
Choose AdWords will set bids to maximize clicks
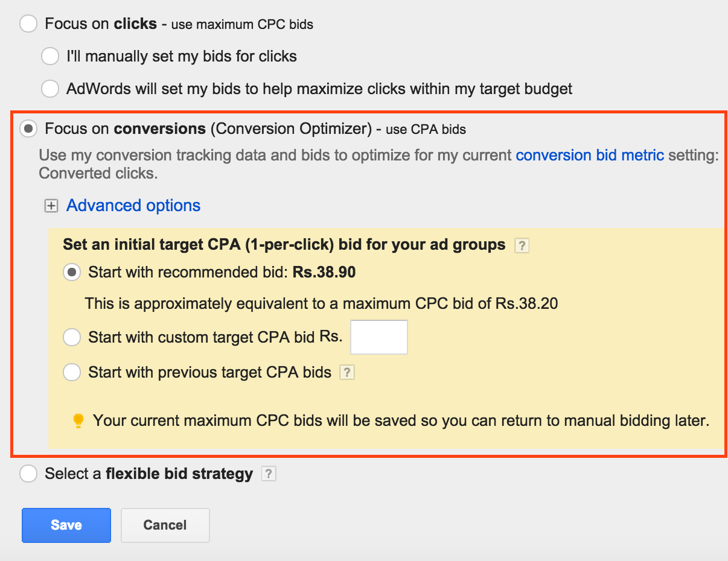pos(50,88)
